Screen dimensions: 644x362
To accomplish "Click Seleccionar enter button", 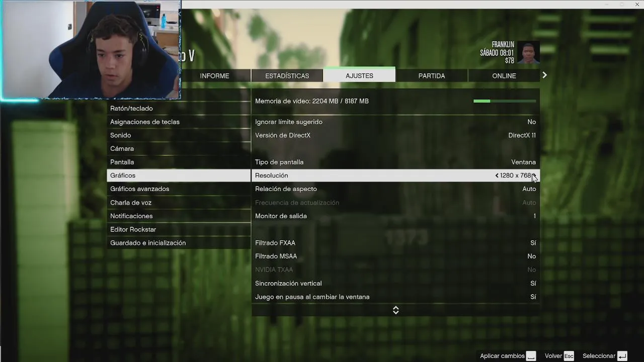I will (605, 356).
